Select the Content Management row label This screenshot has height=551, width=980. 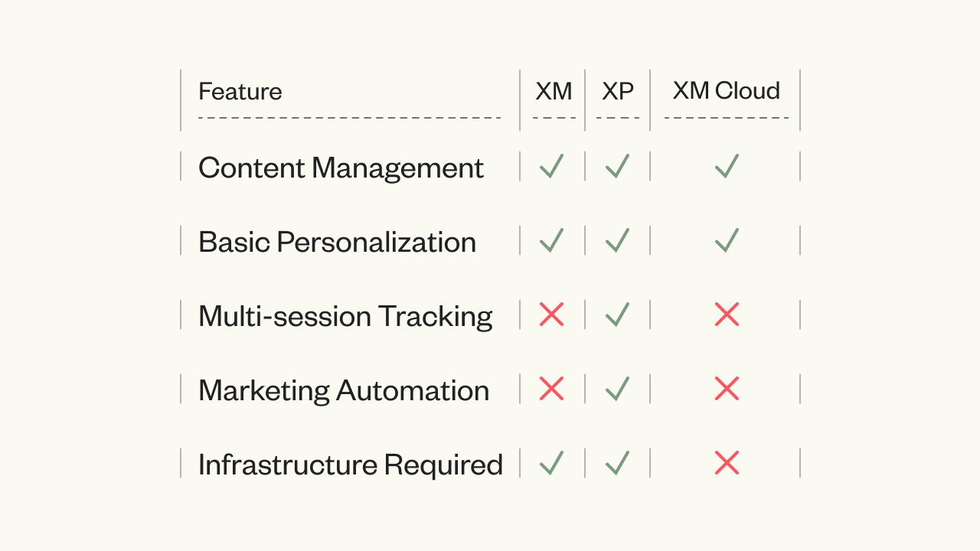(x=341, y=168)
